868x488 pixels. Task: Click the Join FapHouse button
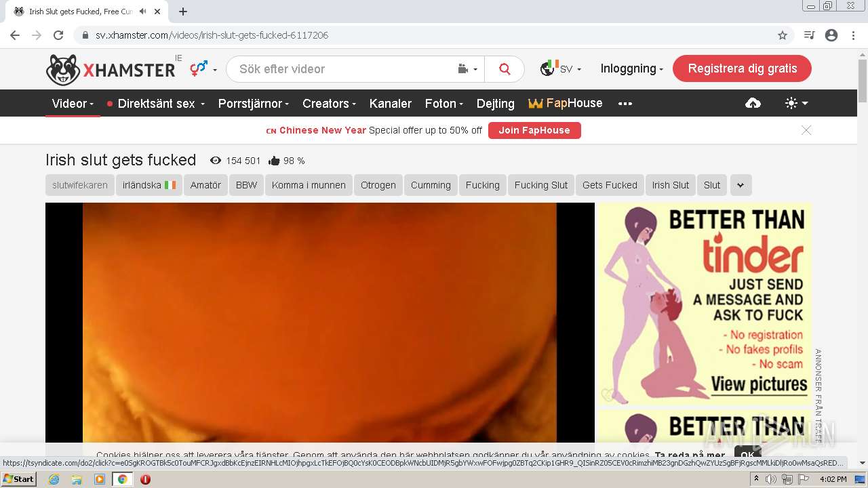534,130
